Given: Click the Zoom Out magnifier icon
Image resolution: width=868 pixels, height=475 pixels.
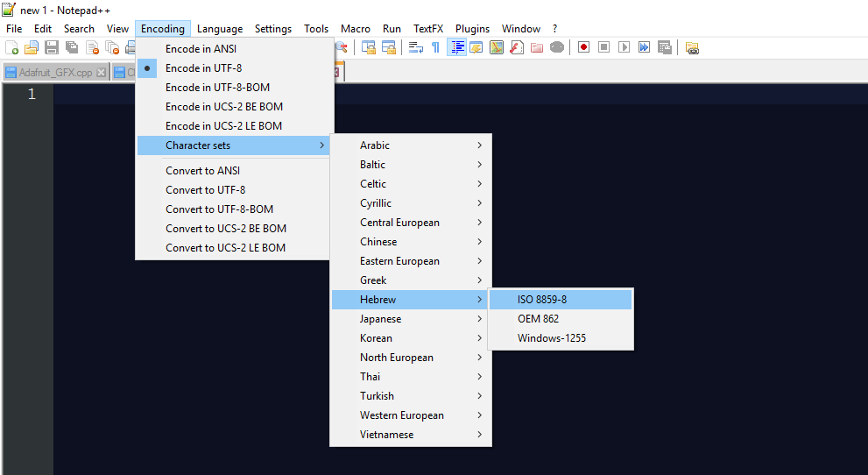Looking at the screenshot, I should click(342, 47).
